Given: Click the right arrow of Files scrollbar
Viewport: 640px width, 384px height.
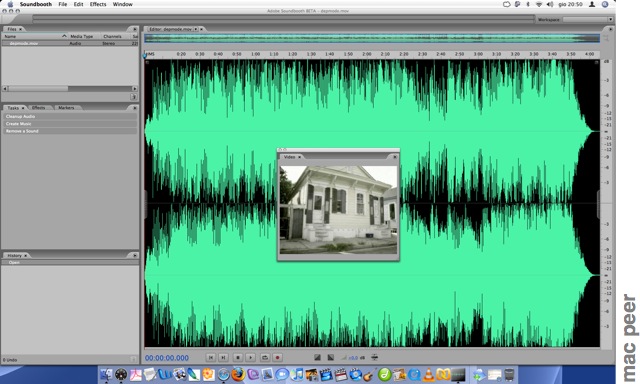Looking at the screenshot, I should coord(134,89).
